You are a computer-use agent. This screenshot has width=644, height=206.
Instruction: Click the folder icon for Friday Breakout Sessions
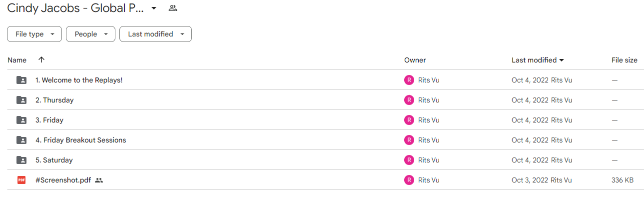pos(21,140)
